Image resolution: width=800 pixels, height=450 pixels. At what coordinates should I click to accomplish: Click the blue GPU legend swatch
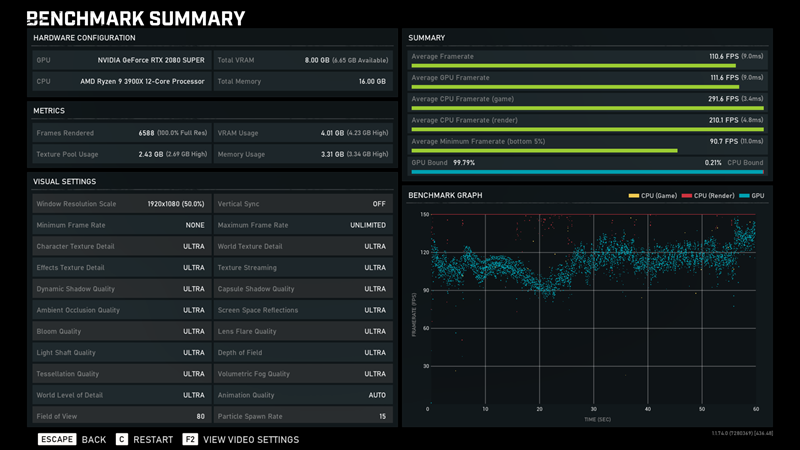coord(744,196)
